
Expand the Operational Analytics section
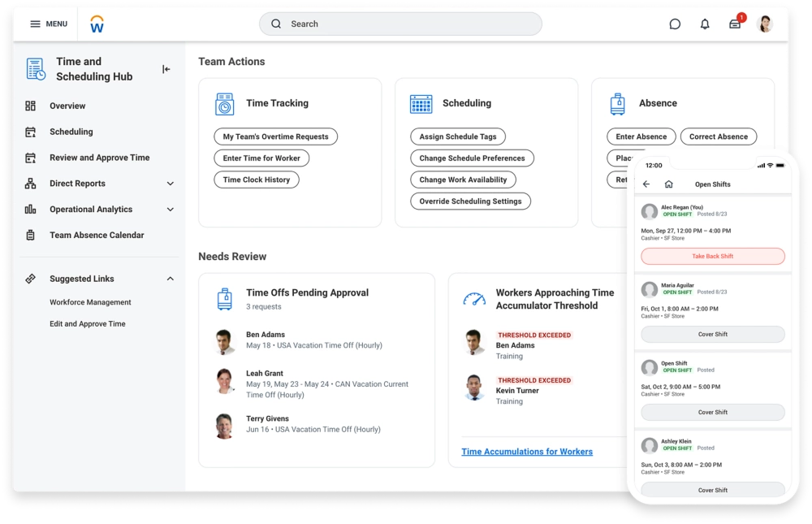(171, 210)
